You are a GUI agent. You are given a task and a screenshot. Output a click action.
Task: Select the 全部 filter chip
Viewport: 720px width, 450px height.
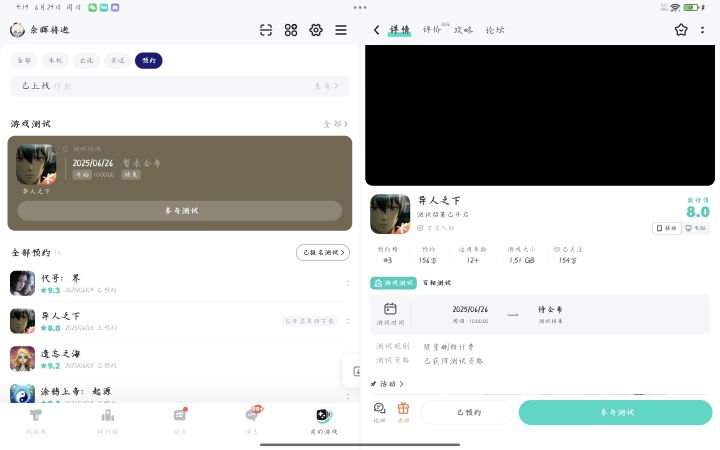pos(24,61)
